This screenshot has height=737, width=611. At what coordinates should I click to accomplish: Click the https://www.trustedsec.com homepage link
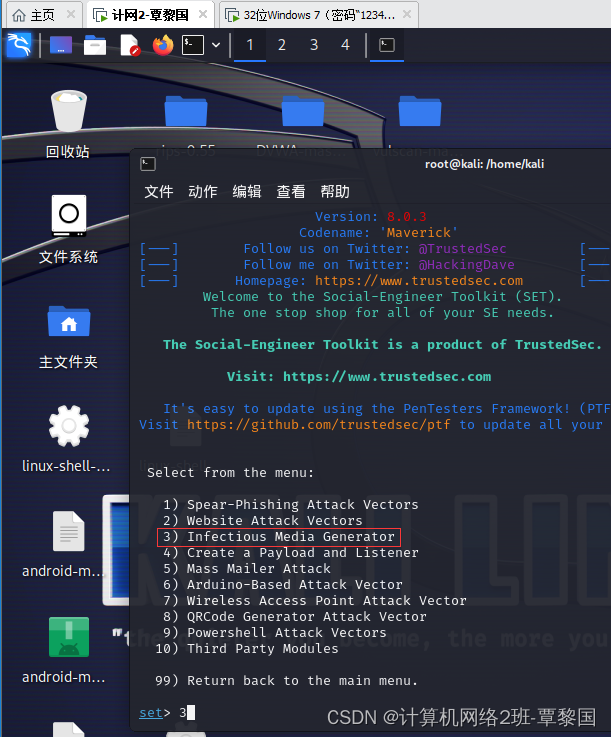(x=419, y=281)
